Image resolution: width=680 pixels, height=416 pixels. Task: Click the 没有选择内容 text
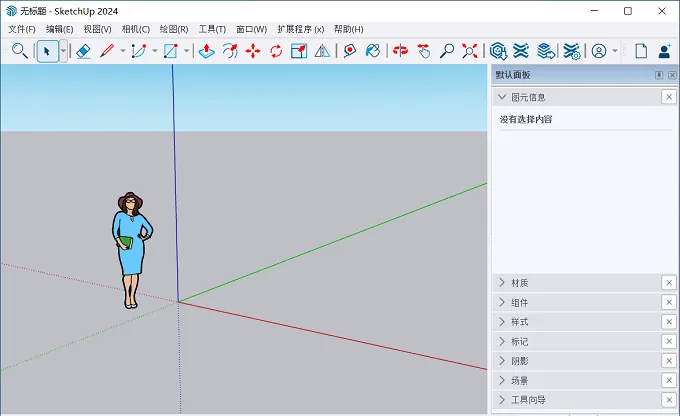click(x=526, y=119)
